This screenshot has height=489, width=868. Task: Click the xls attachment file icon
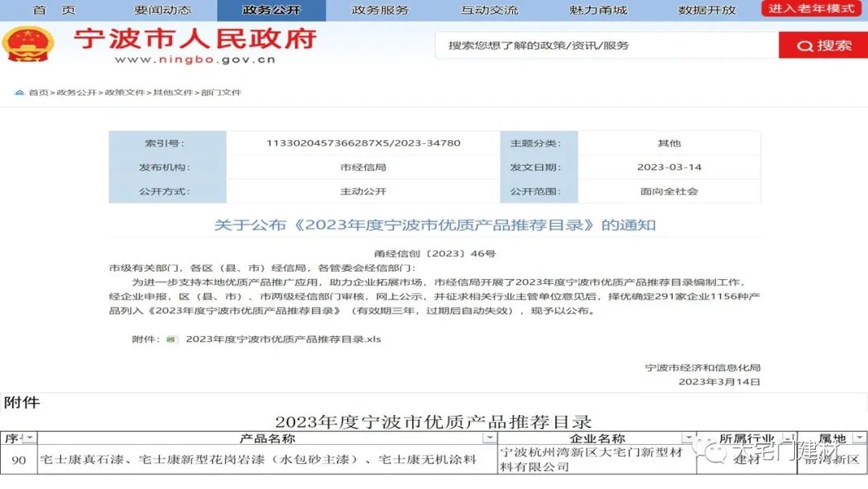pos(170,339)
